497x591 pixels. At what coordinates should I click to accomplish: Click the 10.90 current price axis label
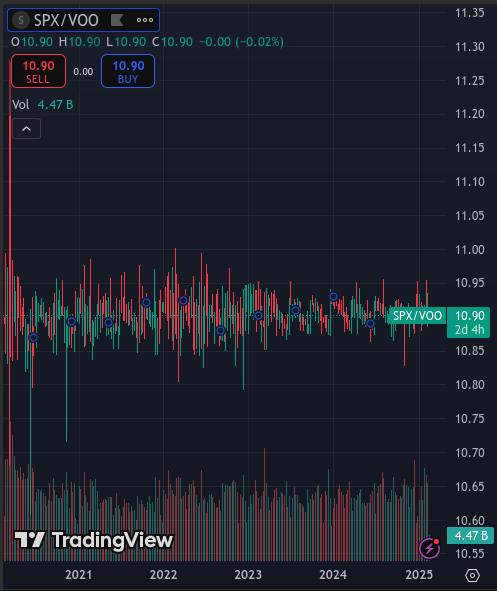coord(469,322)
